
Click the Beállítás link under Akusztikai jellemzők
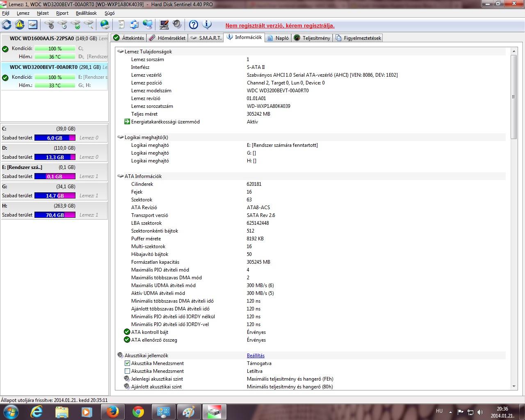256,356
